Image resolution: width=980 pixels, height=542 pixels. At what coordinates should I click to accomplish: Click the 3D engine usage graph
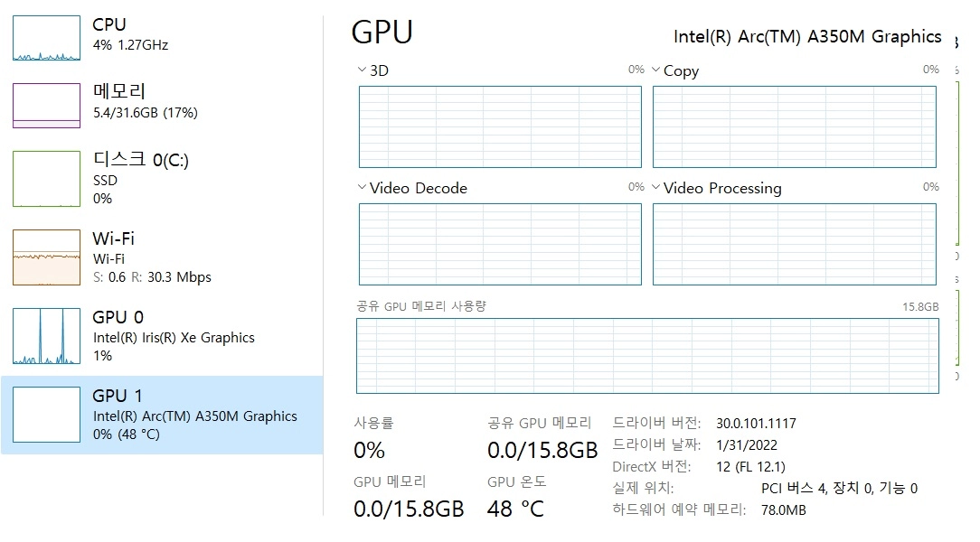pos(500,126)
